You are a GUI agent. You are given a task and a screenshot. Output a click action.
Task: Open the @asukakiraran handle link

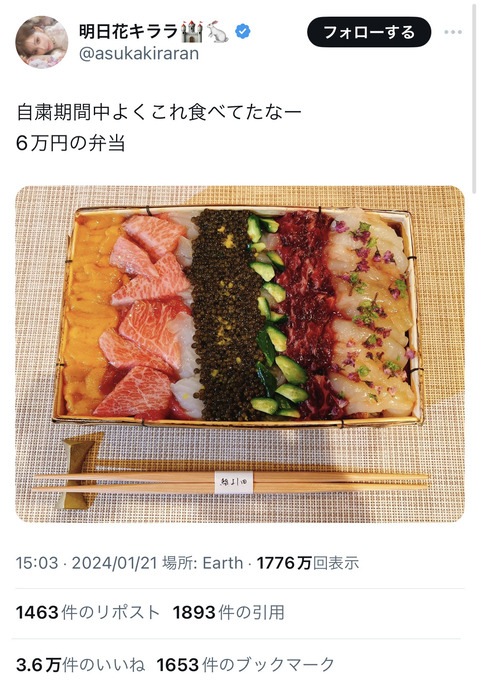coord(139,53)
